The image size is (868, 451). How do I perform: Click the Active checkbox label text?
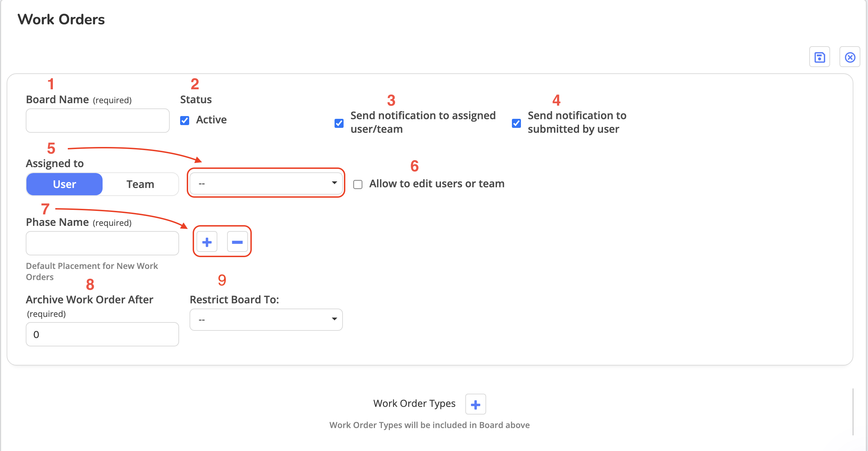tap(211, 120)
